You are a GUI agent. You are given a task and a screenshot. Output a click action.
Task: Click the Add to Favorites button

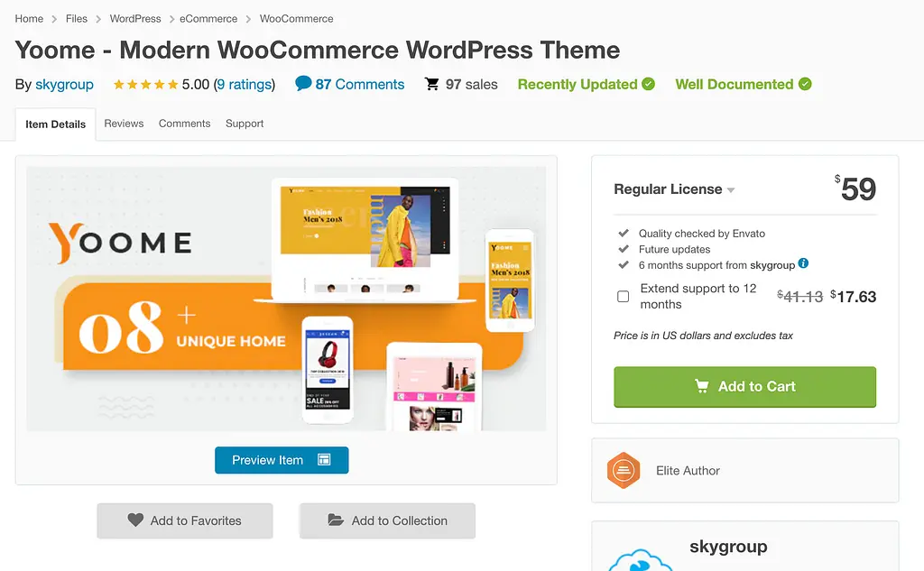pos(185,520)
